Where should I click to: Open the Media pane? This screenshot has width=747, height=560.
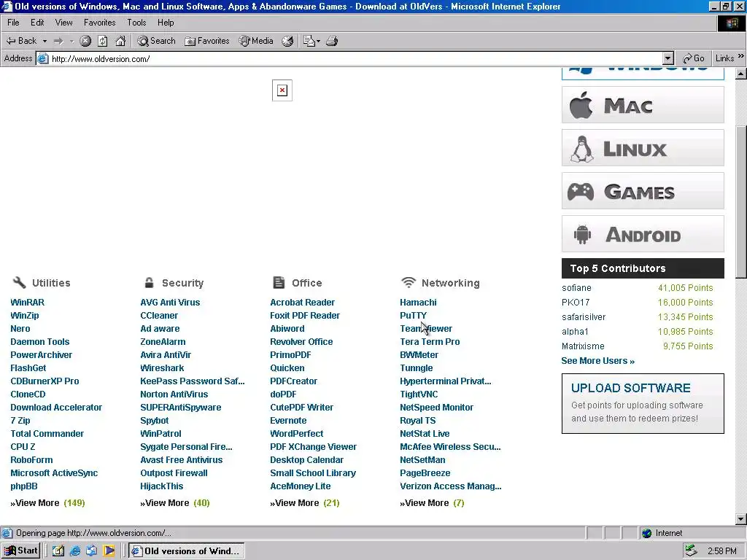tap(256, 41)
